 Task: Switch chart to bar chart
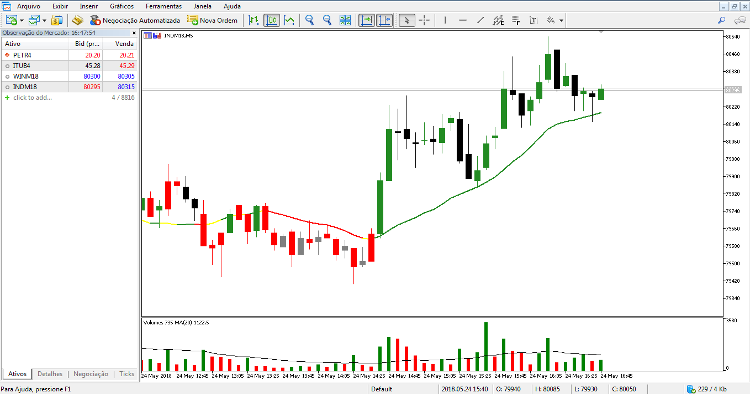[254, 20]
